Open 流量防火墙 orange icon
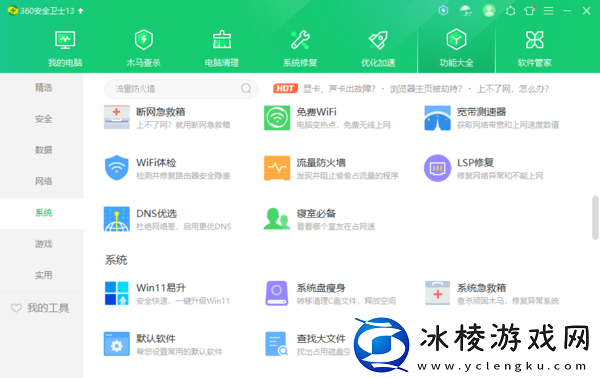The height and width of the screenshot is (378, 600). point(277,168)
